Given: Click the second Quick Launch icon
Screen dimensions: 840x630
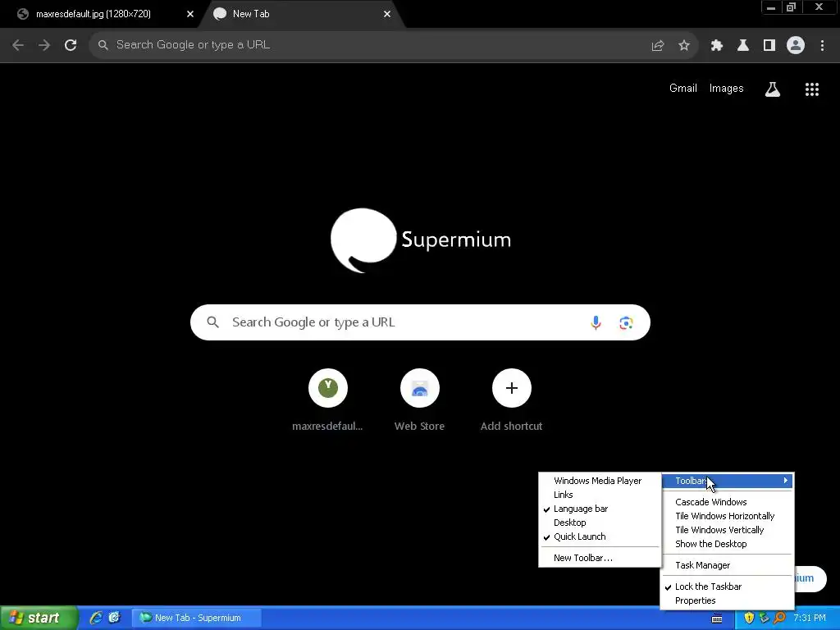Looking at the screenshot, I should coord(115,617).
